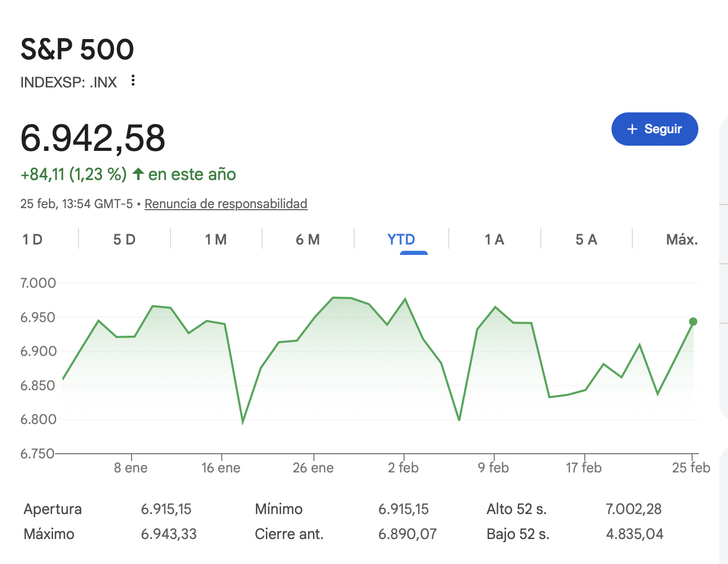The image size is (728, 564).
Task: Click the Bajo 52 s. value 4.835,04
Action: [x=634, y=534]
